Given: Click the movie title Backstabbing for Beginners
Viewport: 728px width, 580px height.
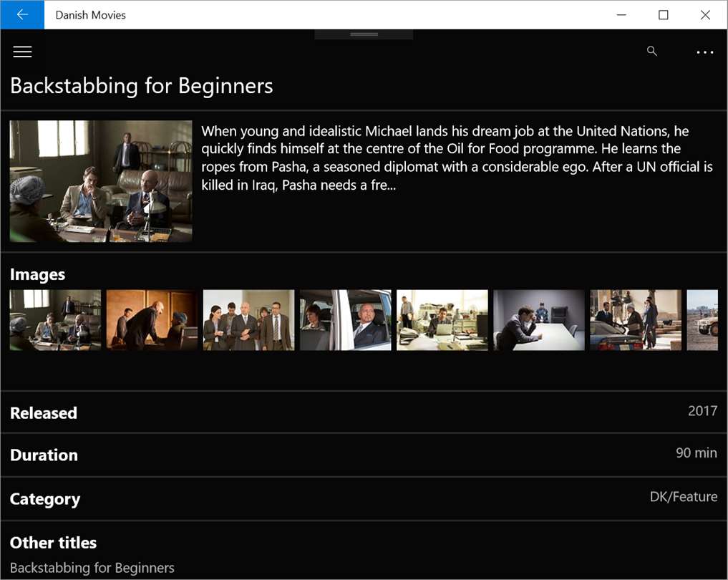Looking at the screenshot, I should click(142, 86).
